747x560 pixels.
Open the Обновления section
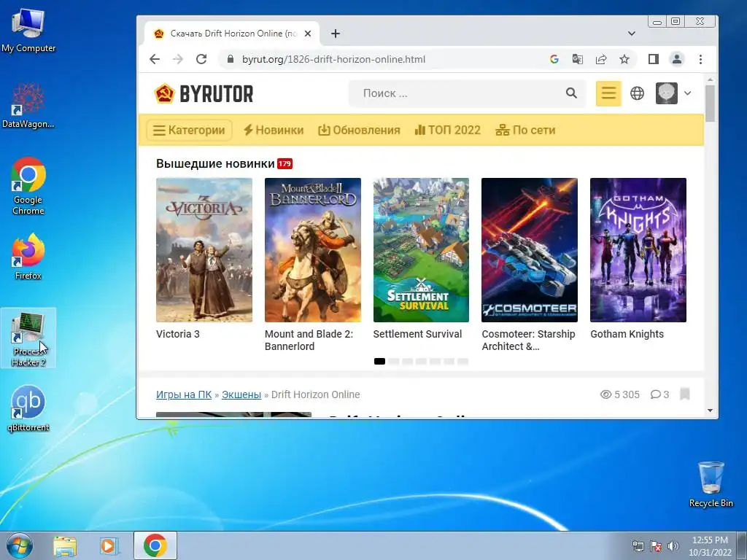click(359, 130)
